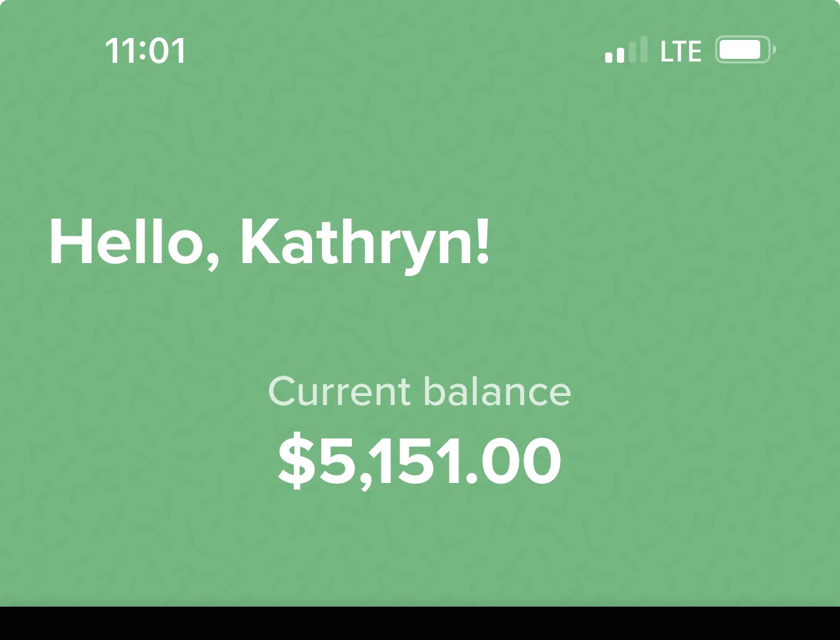Tap the hour digits "11" in the clock

(120, 50)
